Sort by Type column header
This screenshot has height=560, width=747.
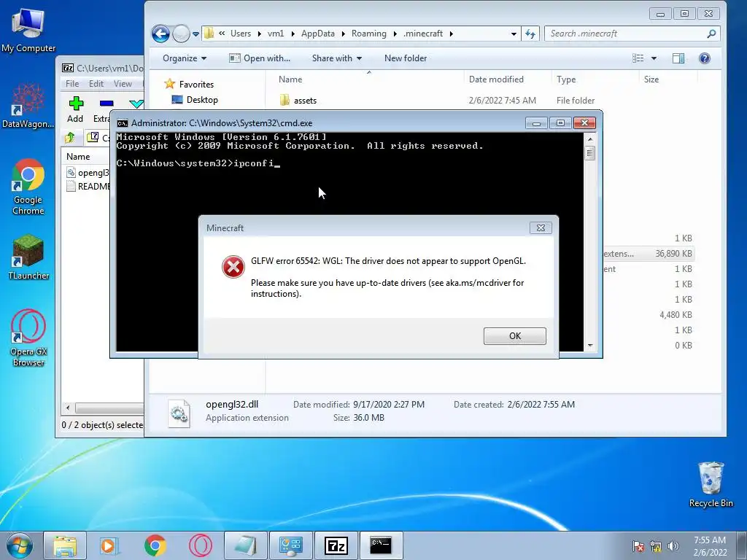point(566,79)
